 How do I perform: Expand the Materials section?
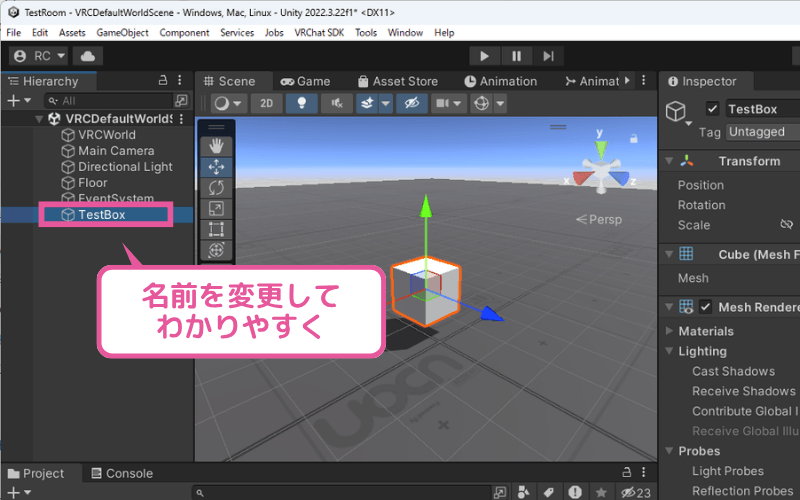tap(669, 331)
